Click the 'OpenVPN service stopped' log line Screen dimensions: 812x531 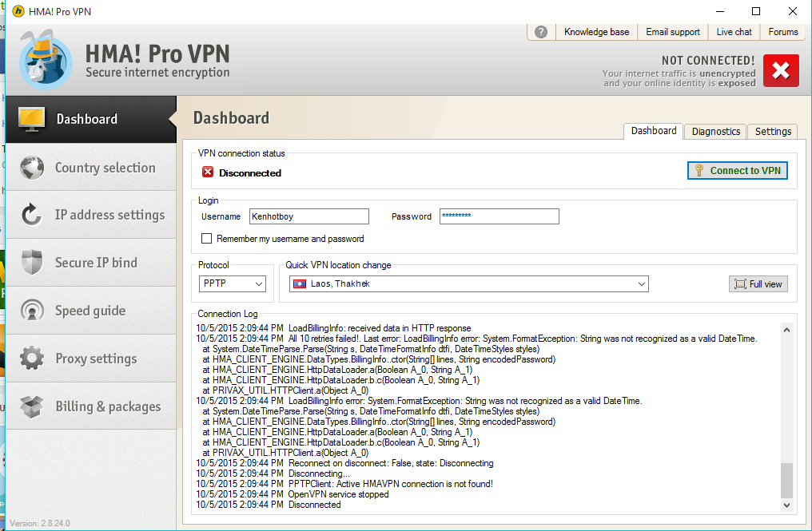[x=292, y=494]
